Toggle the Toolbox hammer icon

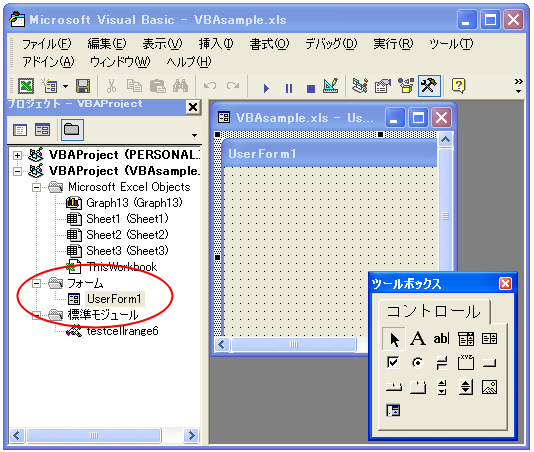point(429,86)
